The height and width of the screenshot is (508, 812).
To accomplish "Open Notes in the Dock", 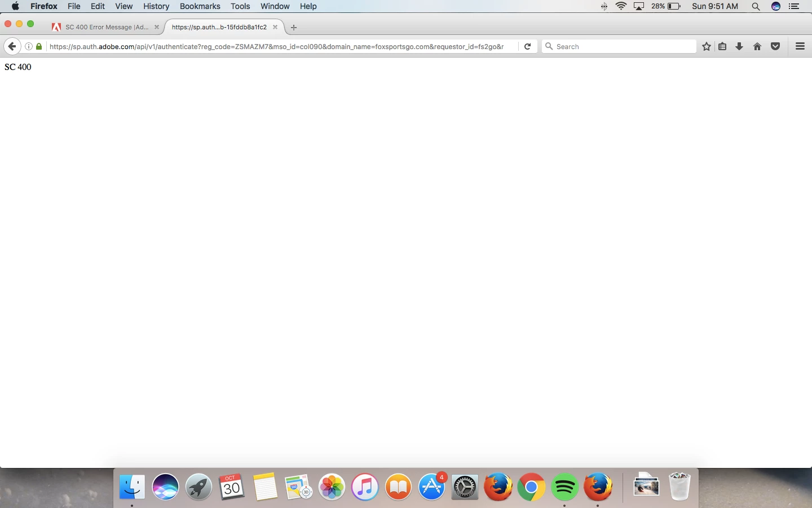I will coord(265,487).
